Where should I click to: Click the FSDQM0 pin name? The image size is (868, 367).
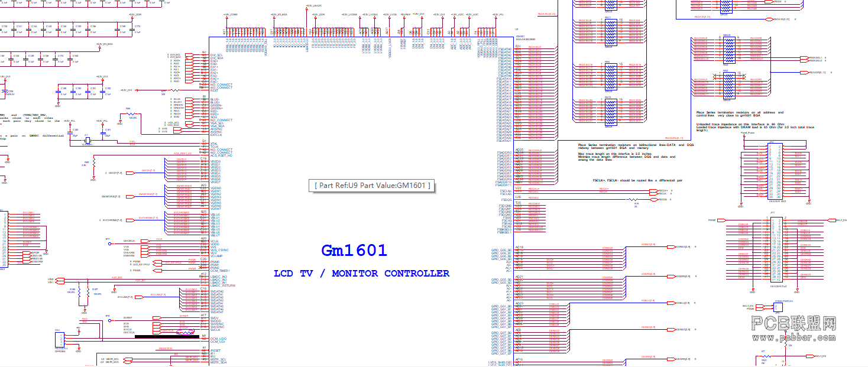pyautogui.click(x=506, y=206)
